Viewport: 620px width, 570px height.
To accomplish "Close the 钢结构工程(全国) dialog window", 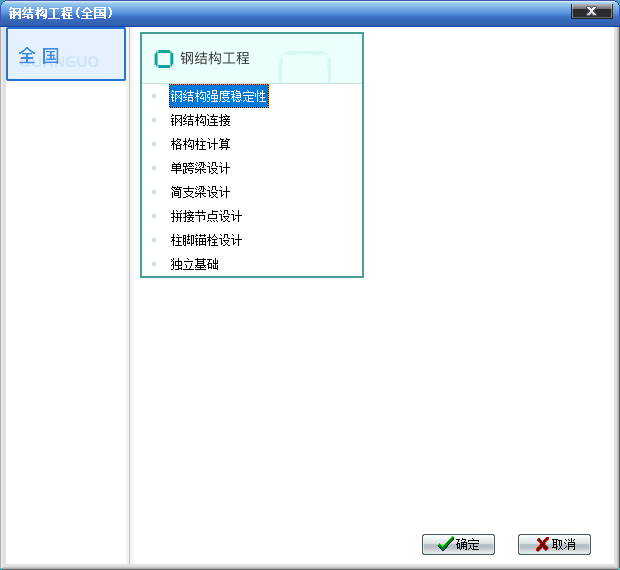I will pyautogui.click(x=592, y=11).
